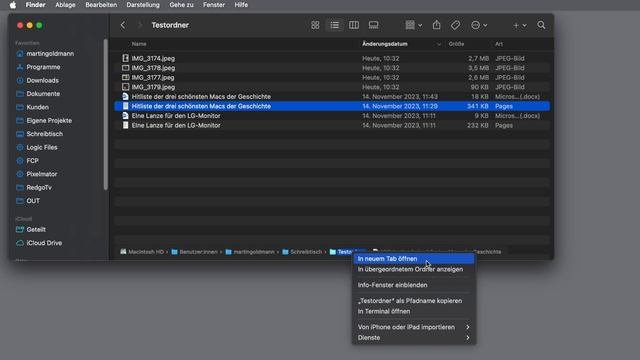
Task: Sort by the Name column header
Action: point(139,44)
